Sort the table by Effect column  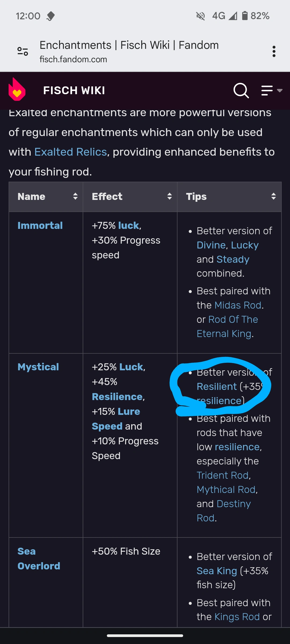[x=169, y=196]
